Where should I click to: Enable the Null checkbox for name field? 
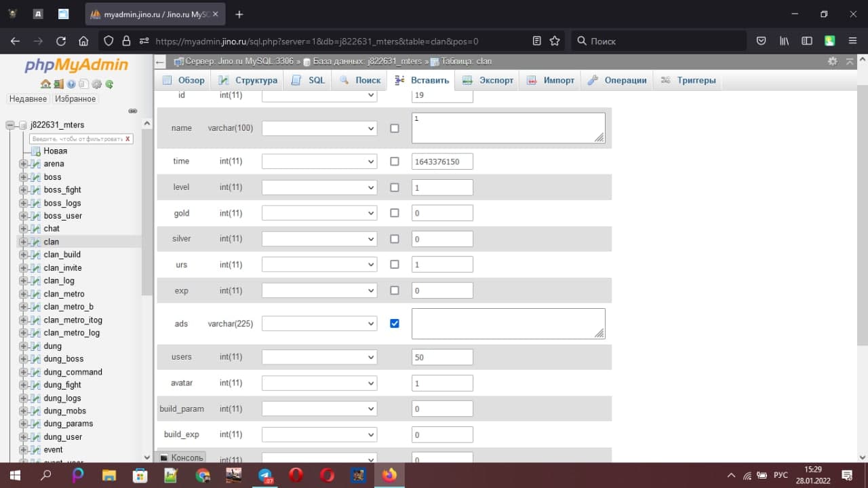(395, 128)
